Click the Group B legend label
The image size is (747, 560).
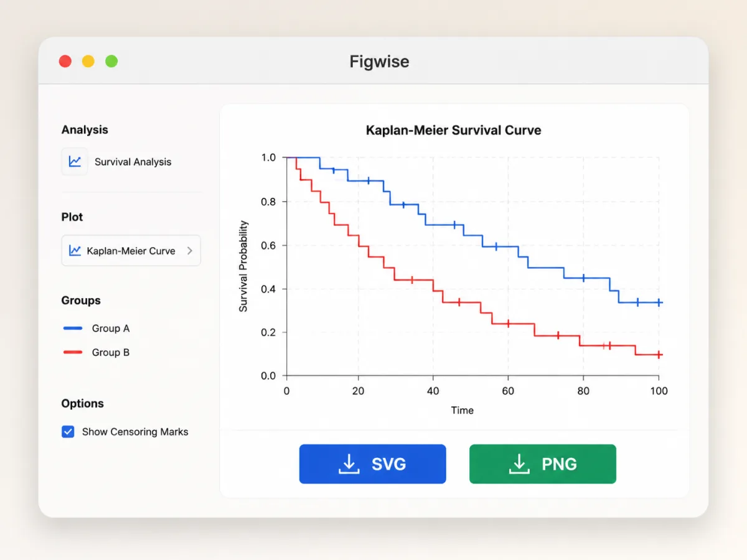[x=111, y=352]
